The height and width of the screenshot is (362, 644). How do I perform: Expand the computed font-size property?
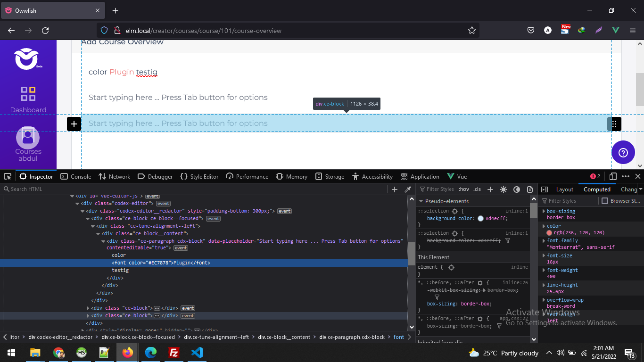(x=544, y=255)
